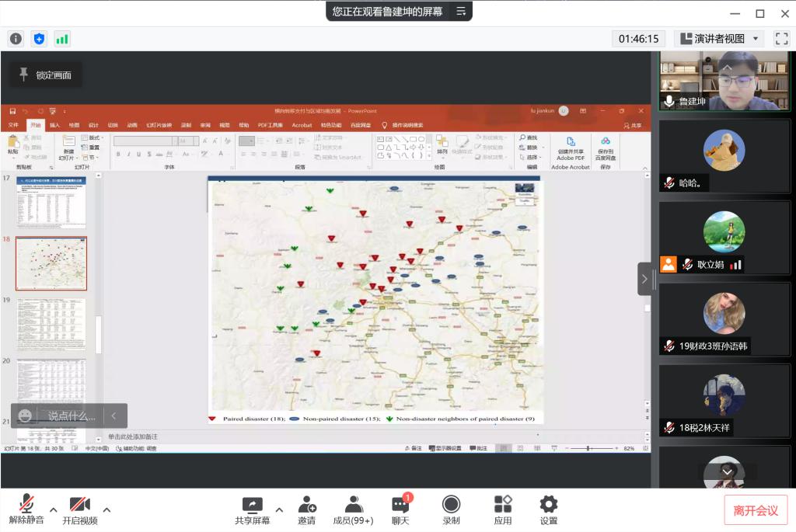The width and height of the screenshot is (796, 532).
Task: Start recording with 录制 icon
Action: tap(451, 509)
